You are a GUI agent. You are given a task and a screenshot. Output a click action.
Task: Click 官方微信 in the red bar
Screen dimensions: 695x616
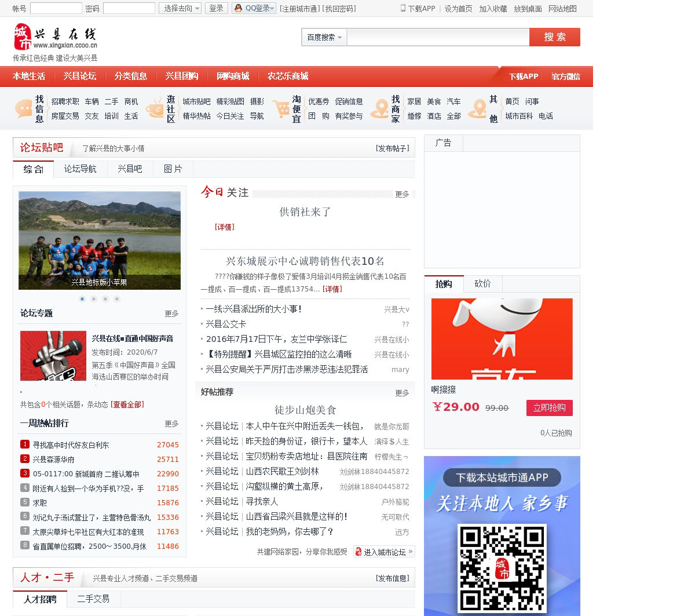tap(566, 76)
